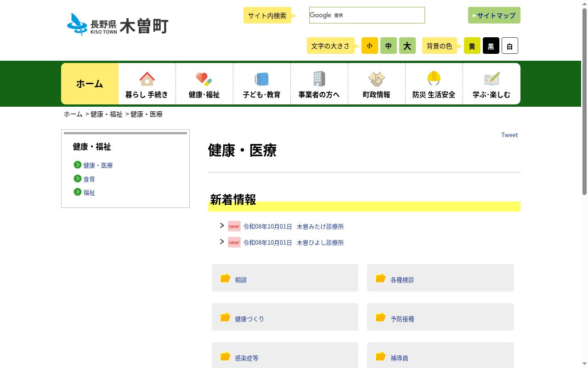The height and width of the screenshot is (368, 588).
Task: Switch background color to black (黒)
Action: (x=491, y=46)
